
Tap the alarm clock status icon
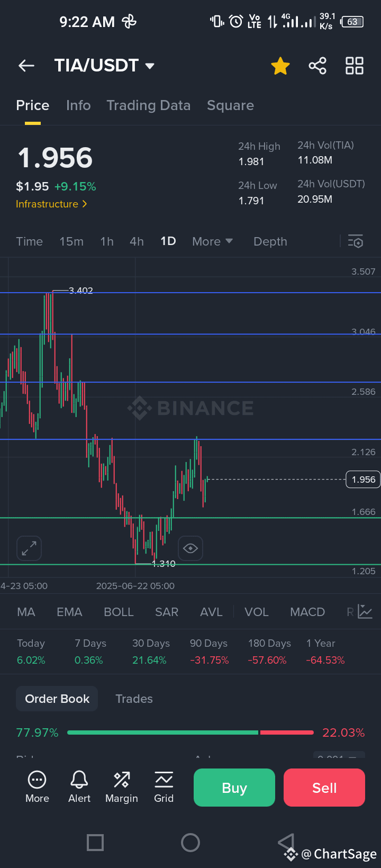point(235,22)
